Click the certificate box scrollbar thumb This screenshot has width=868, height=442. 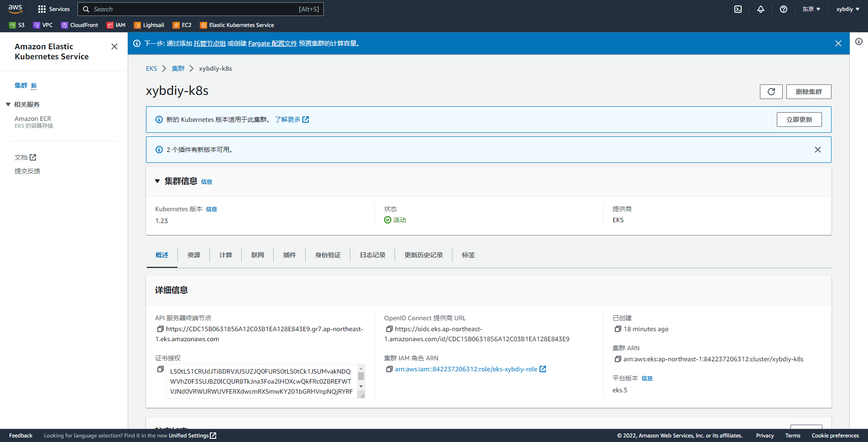pyautogui.click(x=361, y=376)
